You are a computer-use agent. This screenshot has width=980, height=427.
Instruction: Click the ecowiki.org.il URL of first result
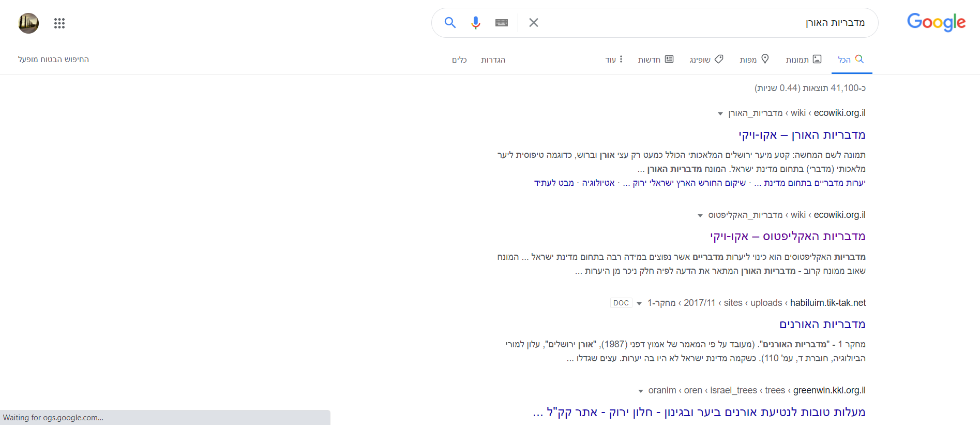point(840,113)
